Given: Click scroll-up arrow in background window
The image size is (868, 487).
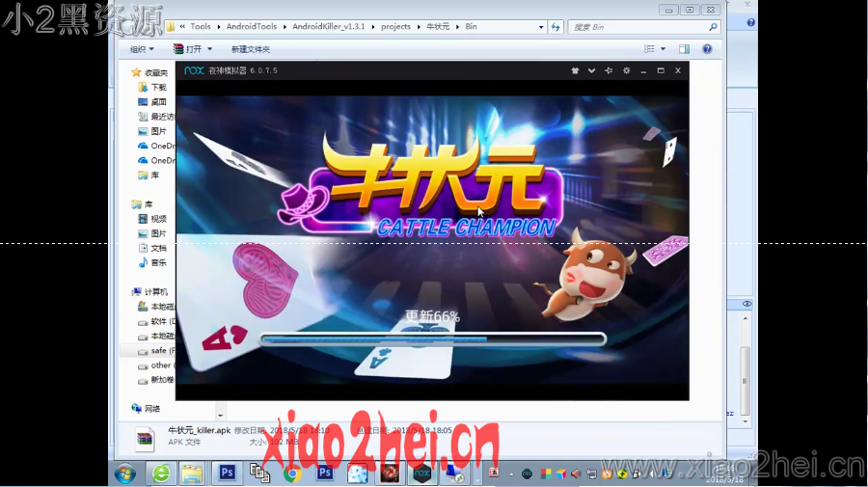Looking at the screenshot, I should [746, 318].
